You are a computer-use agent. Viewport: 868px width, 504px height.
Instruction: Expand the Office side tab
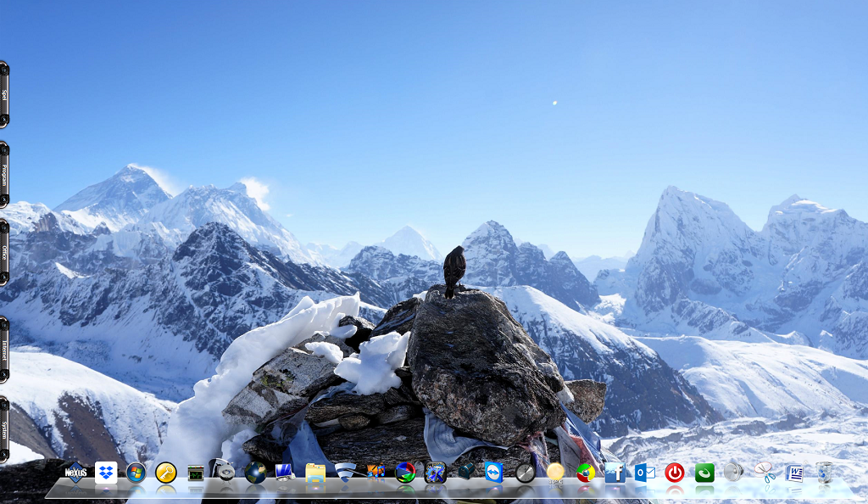pos(4,252)
